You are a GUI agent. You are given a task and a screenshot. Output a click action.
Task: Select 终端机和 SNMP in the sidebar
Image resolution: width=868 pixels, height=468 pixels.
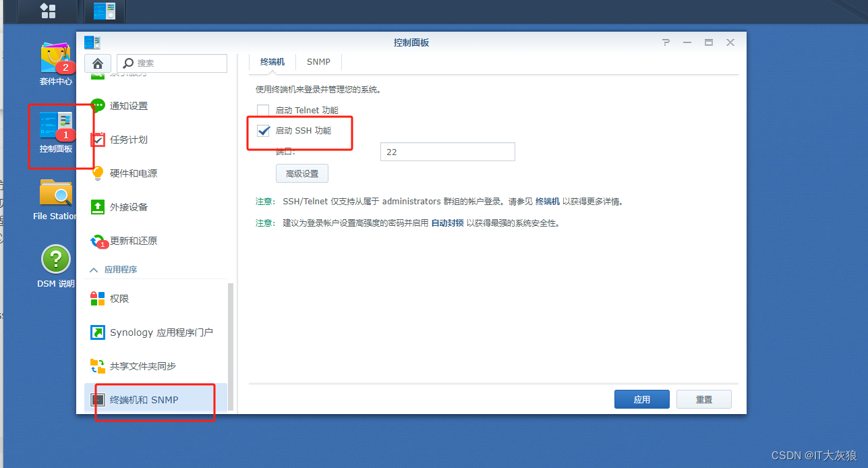click(x=156, y=398)
